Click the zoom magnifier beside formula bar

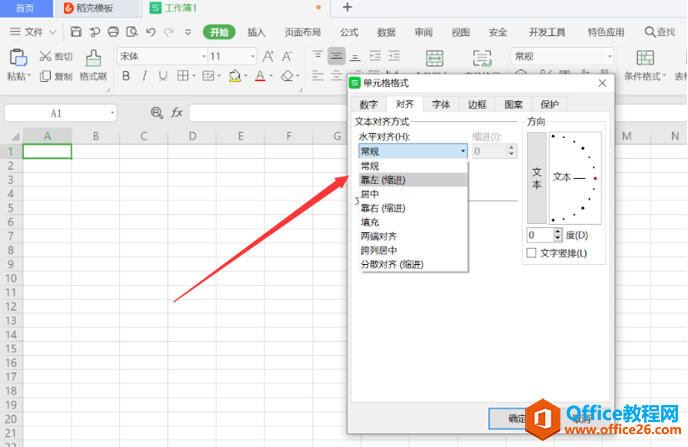[x=157, y=113]
